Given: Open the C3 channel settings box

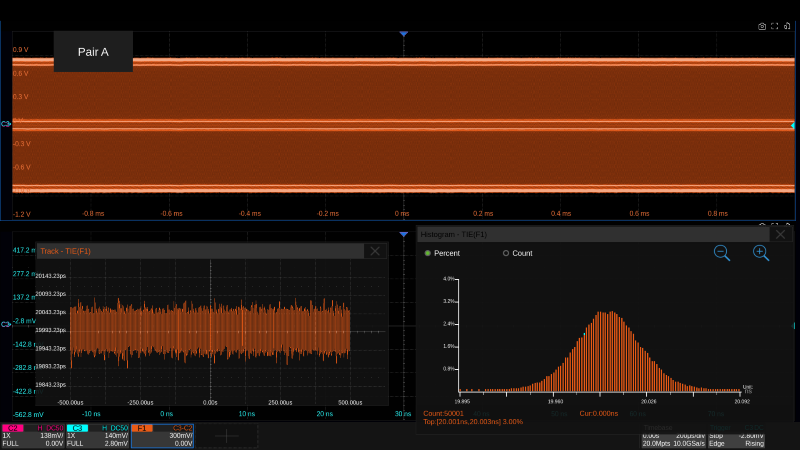Looking at the screenshot, I should [97, 436].
